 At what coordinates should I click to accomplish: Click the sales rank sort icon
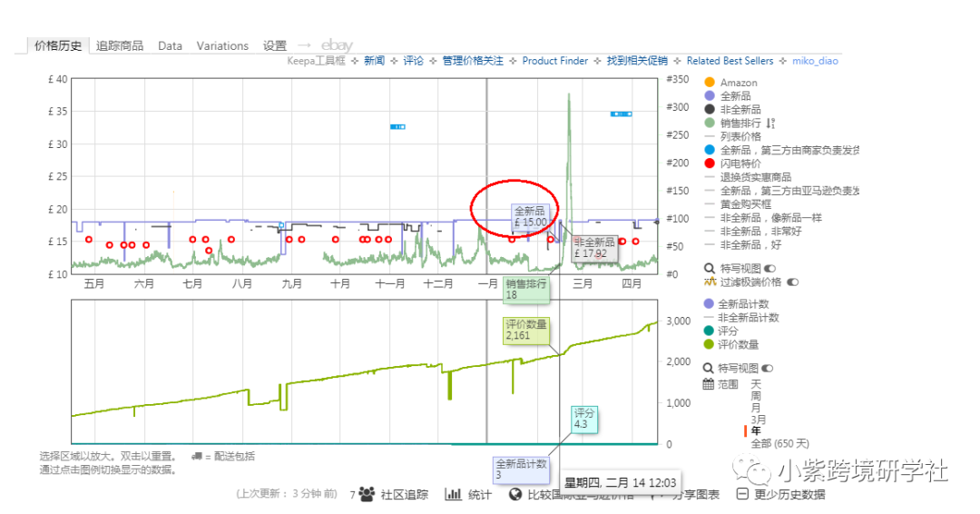pyautogui.click(x=770, y=124)
